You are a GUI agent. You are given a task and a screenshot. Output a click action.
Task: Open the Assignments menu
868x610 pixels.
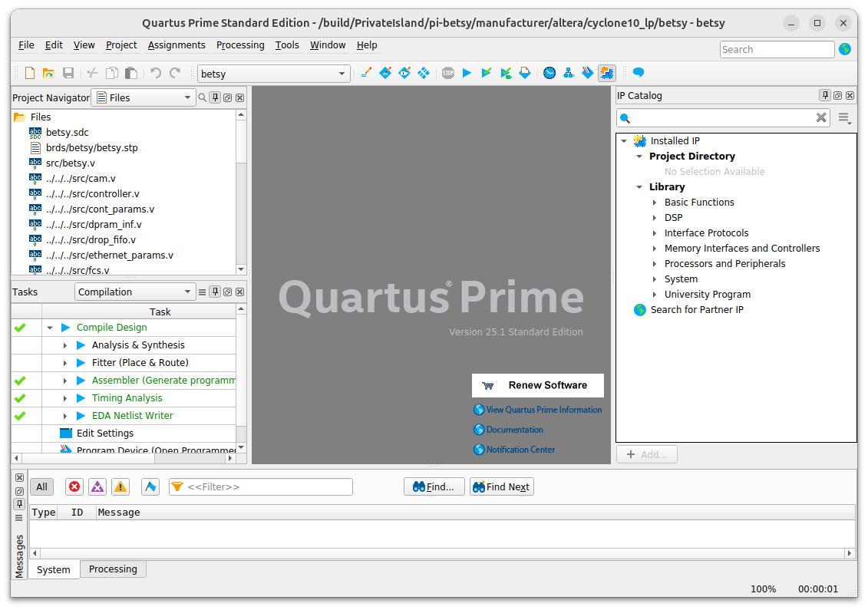click(x=177, y=45)
